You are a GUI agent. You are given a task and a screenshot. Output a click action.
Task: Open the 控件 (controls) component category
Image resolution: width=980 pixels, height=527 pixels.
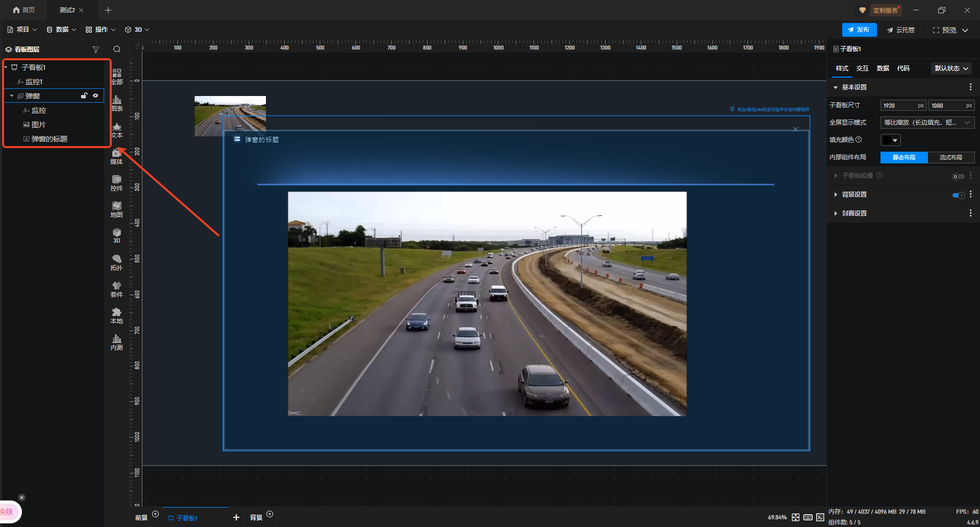click(x=116, y=183)
